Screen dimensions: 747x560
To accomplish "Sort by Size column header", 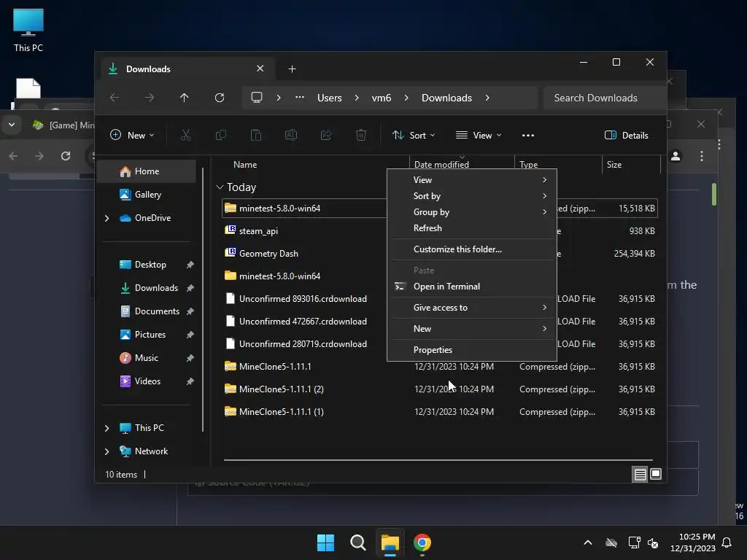I will pyautogui.click(x=614, y=165).
